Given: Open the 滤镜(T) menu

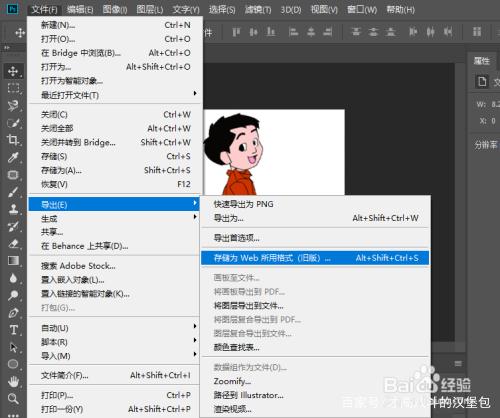Looking at the screenshot, I should [x=258, y=10].
